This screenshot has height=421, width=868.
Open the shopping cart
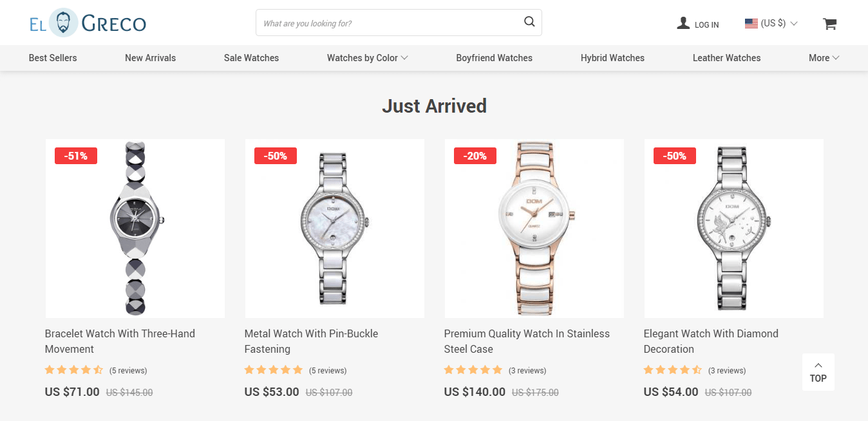(829, 24)
